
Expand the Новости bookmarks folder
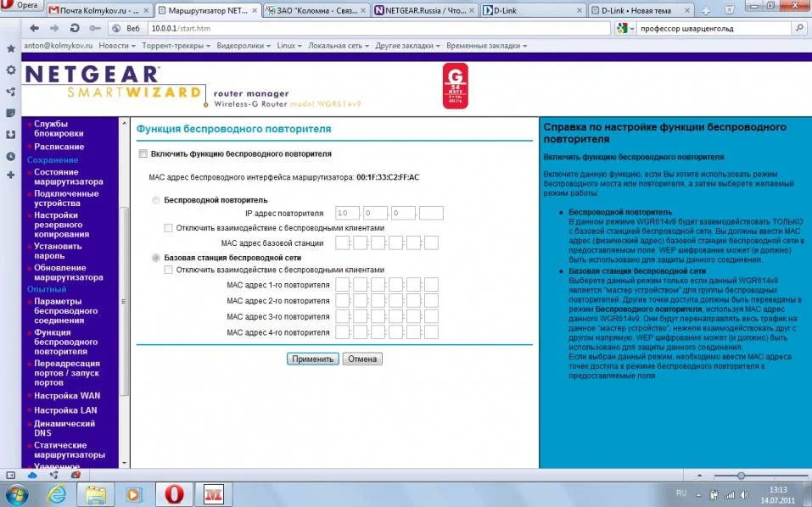coord(117,46)
